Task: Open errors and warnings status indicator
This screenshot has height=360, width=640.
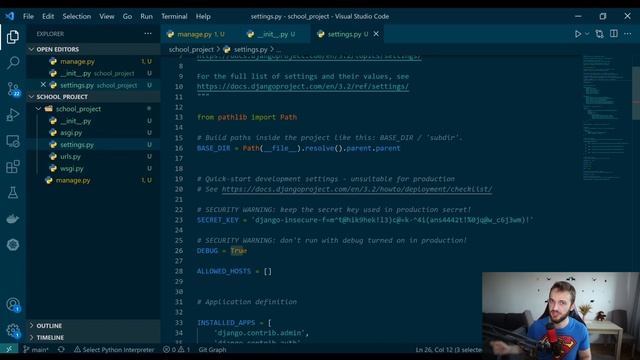Action: click(176, 349)
